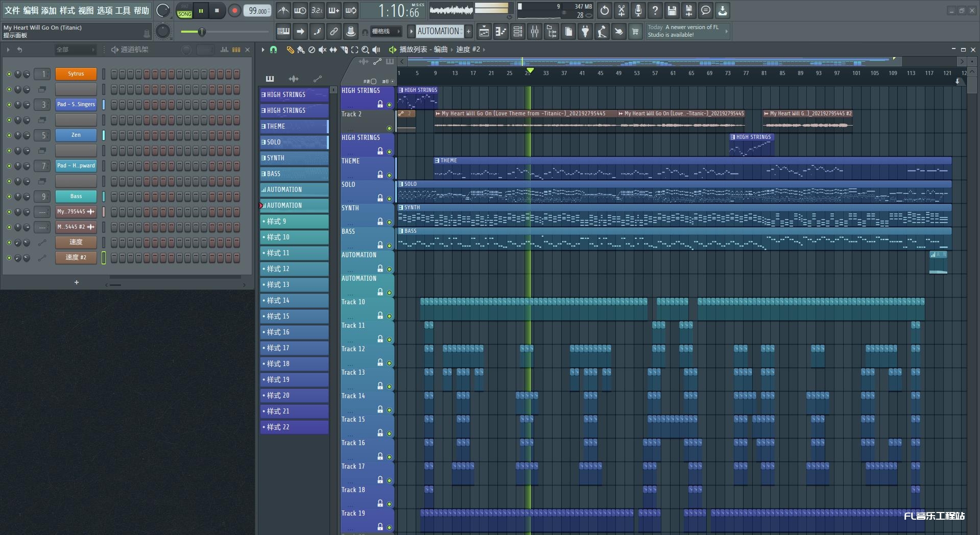The image size is (980, 535).
Task: Toggle typing keyboard to piano icon
Action: pos(283,32)
